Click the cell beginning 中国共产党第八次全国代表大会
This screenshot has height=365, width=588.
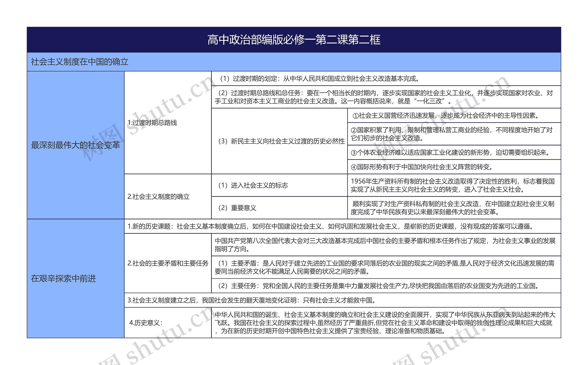[386, 245]
